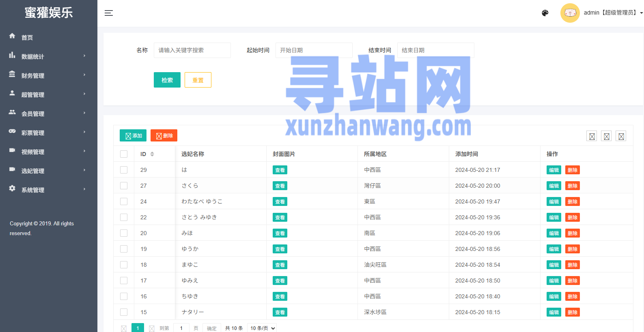Click the 开始日期 start date field

coord(314,50)
